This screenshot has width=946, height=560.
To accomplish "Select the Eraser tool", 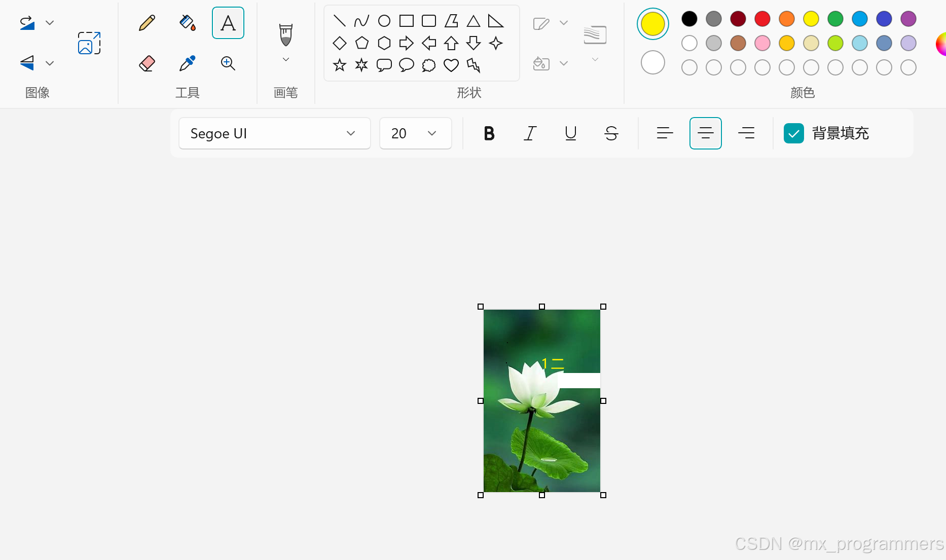I will click(x=147, y=63).
